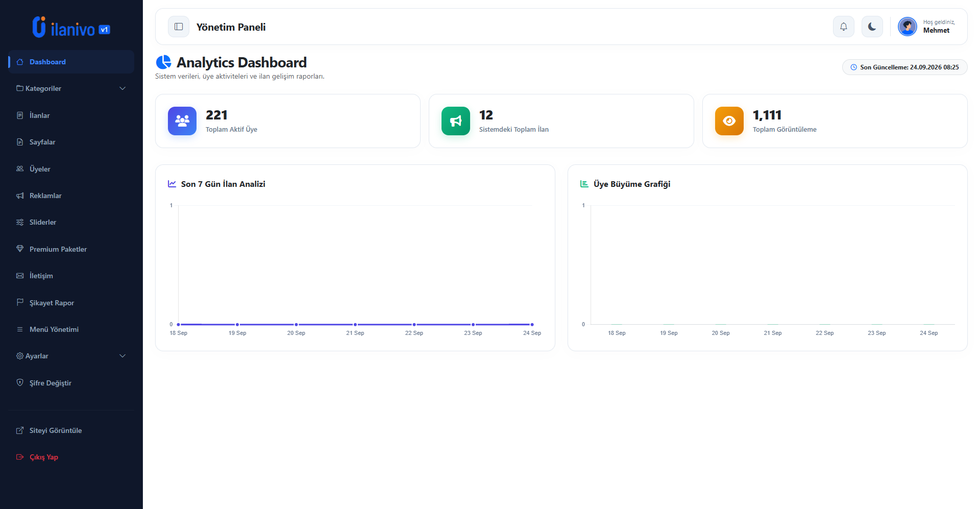Click the 24 Sep point on İlan Analizi chart
980x509 pixels.
click(532, 325)
